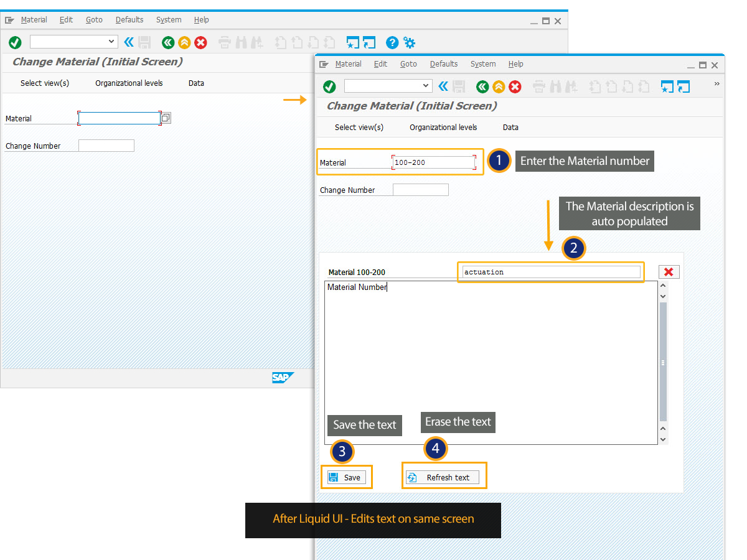Viewport: 747px width, 560px height.
Task: Click the Data button in front window
Action: [x=510, y=127]
